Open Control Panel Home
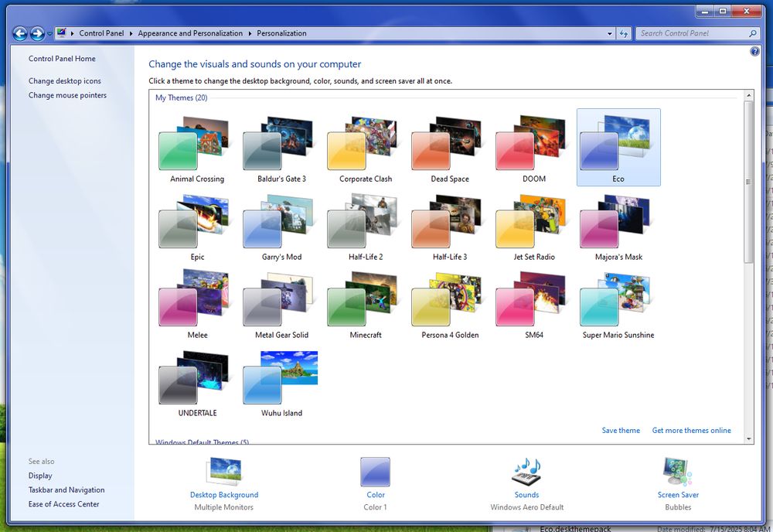This screenshot has width=773, height=532. click(62, 59)
